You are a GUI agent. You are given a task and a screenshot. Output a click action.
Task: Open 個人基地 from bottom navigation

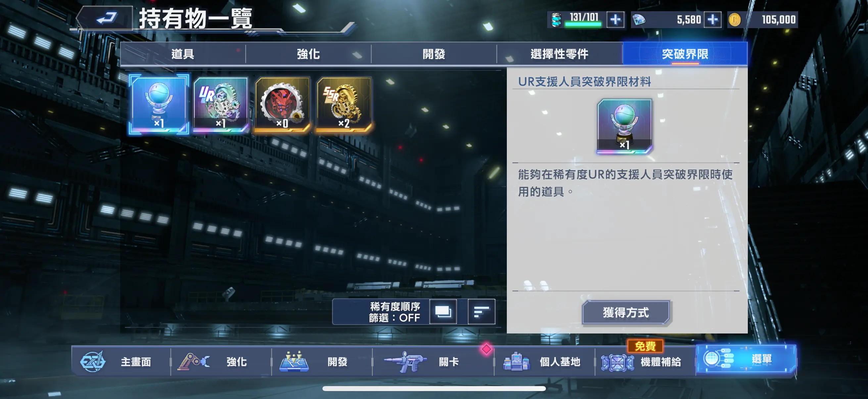pos(544,362)
